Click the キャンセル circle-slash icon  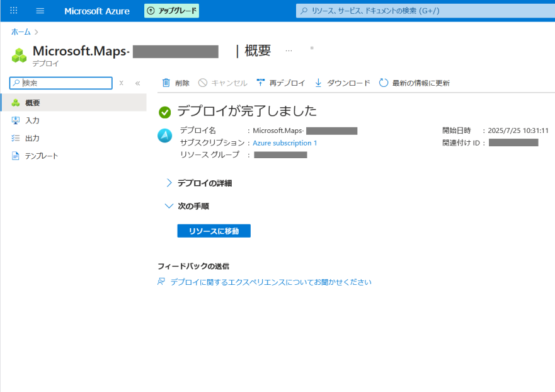202,83
